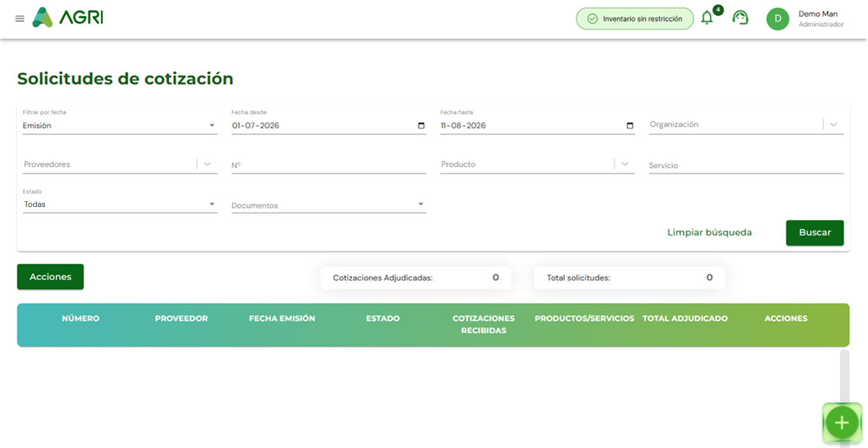
Task: Open the hamburger navigation menu
Action: click(20, 19)
